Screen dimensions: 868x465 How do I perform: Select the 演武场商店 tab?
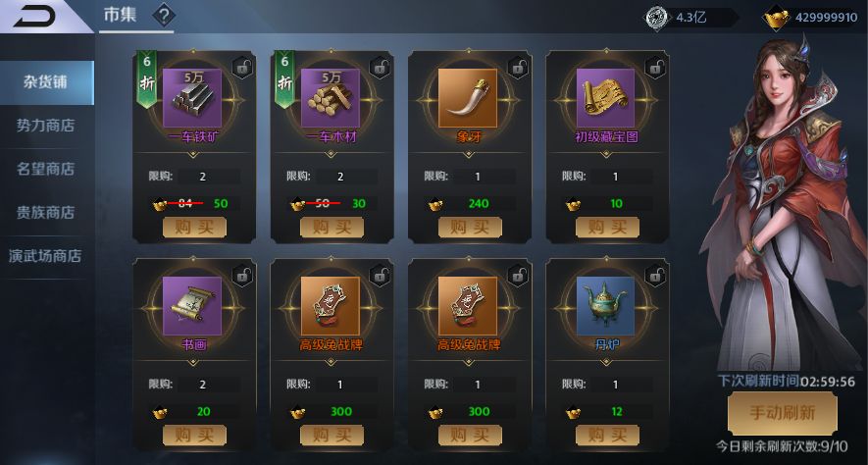tap(46, 256)
